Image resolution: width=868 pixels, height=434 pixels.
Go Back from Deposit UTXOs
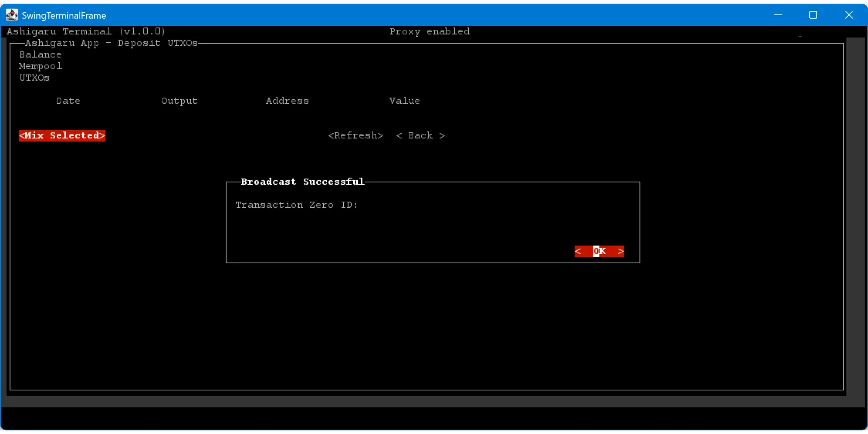coord(420,136)
